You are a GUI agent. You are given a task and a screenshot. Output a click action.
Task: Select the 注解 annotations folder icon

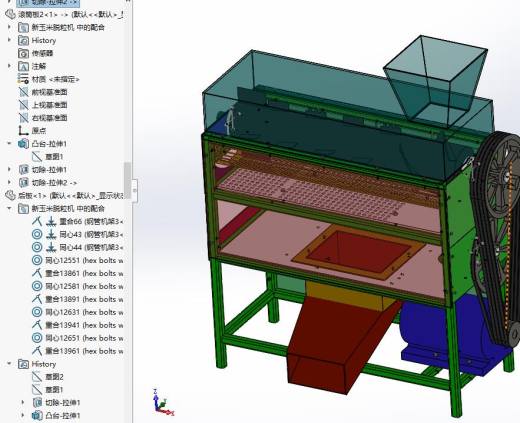pos(23,66)
